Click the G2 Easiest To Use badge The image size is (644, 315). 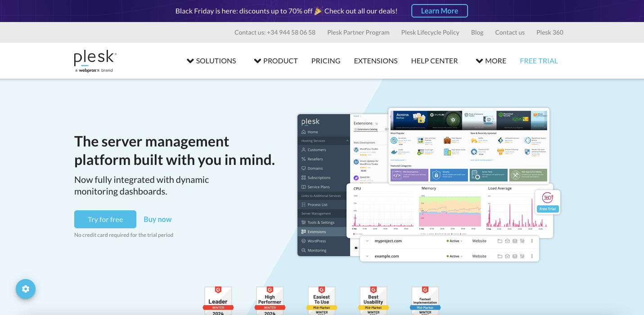click(x=321, y=301)
